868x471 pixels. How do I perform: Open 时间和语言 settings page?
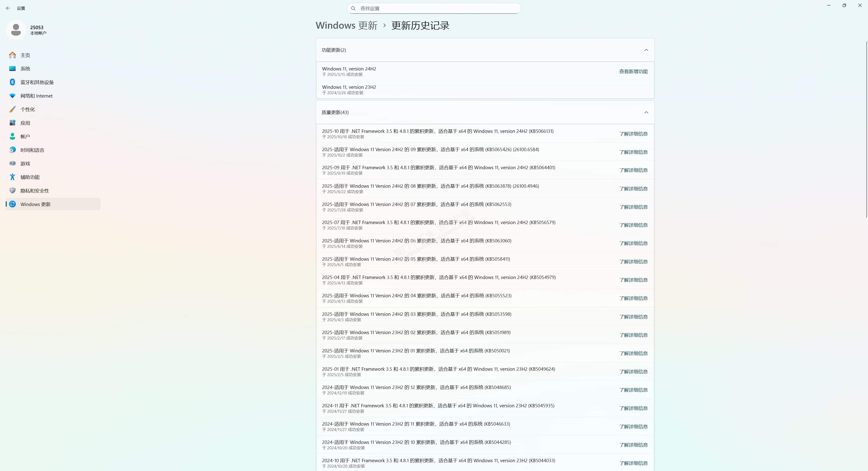pyautogui.click(x=32, y=150)
